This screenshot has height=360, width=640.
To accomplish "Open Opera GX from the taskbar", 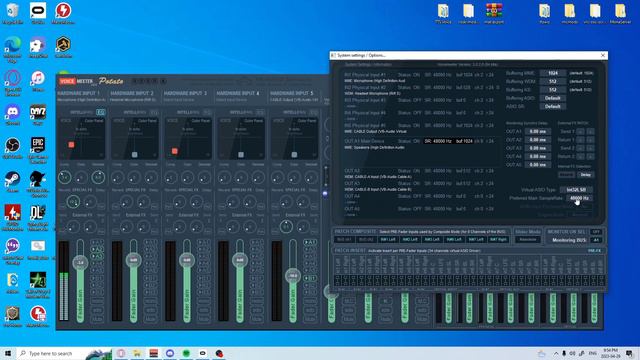I will [x=121, y=353].
